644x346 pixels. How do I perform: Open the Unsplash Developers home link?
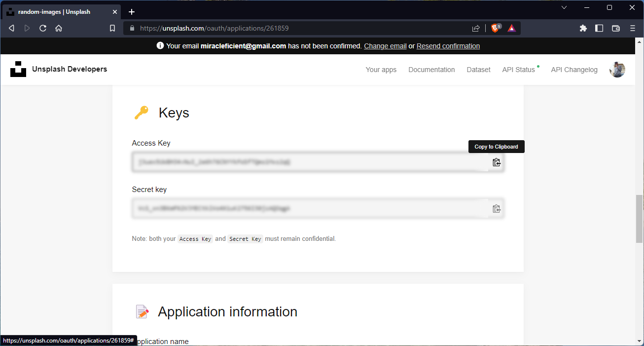[x=70, y=69]
